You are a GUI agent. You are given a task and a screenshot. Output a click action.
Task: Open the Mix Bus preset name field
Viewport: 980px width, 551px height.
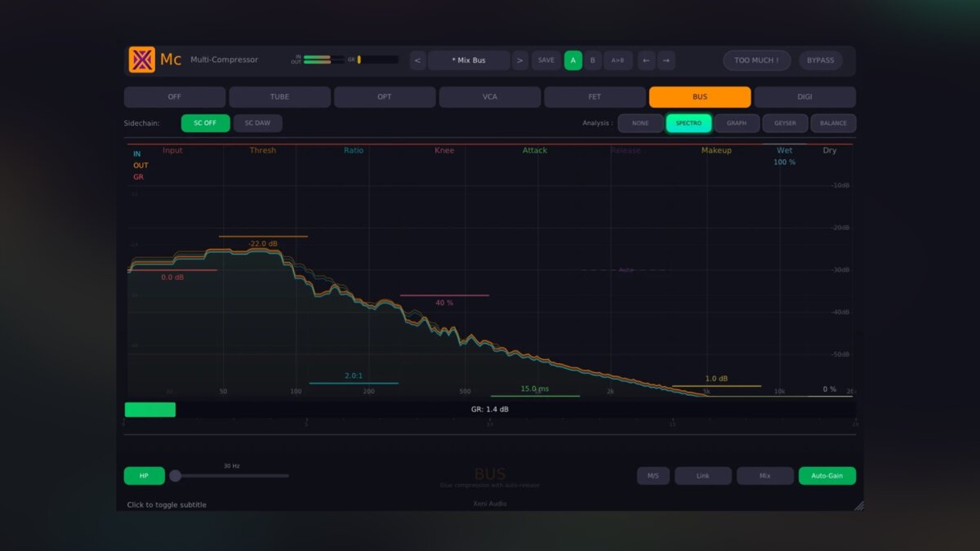click(469, 60)
